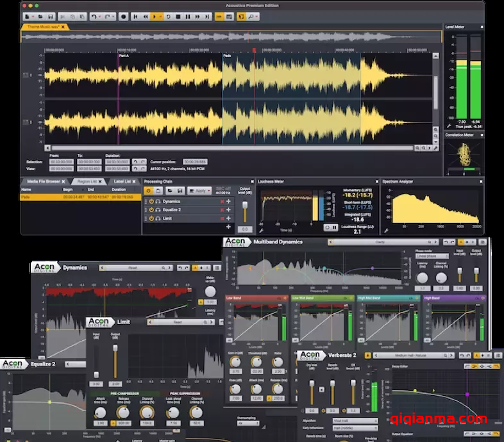504x442 pixels.
Task: Toggle the Limit effect power button
Action: (x=151, y=218)
